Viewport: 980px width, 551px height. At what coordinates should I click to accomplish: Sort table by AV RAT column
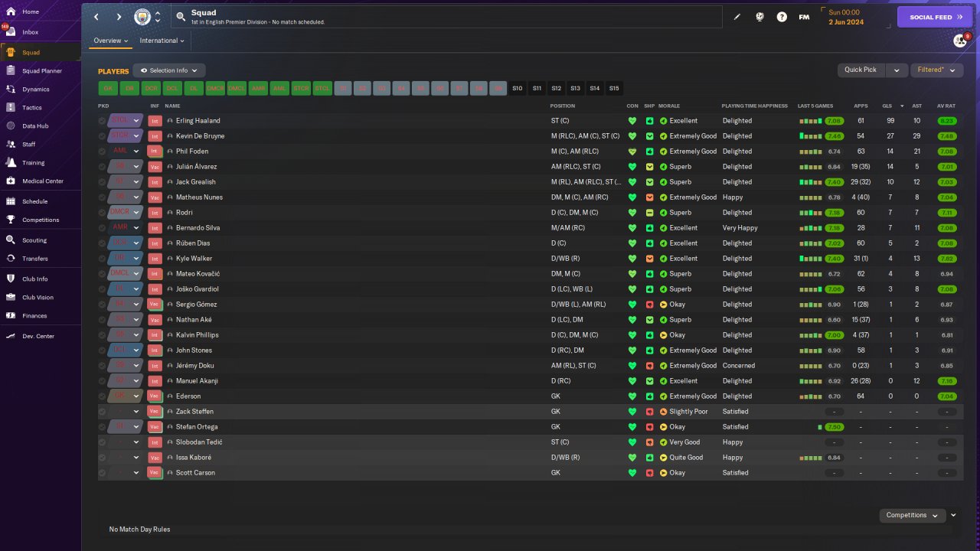pyautogui.click(x=946, y=106)
